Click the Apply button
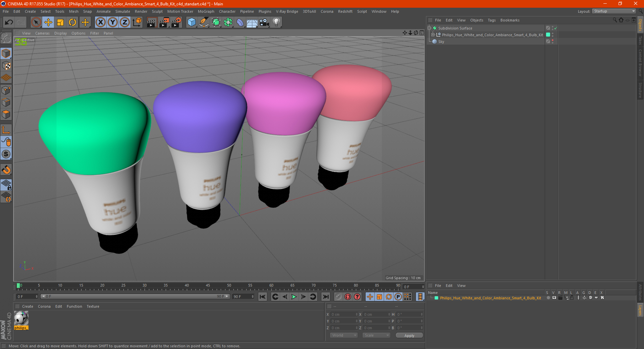Image resolution: width=644 pixels, height=349 pixels. point(409,335)
